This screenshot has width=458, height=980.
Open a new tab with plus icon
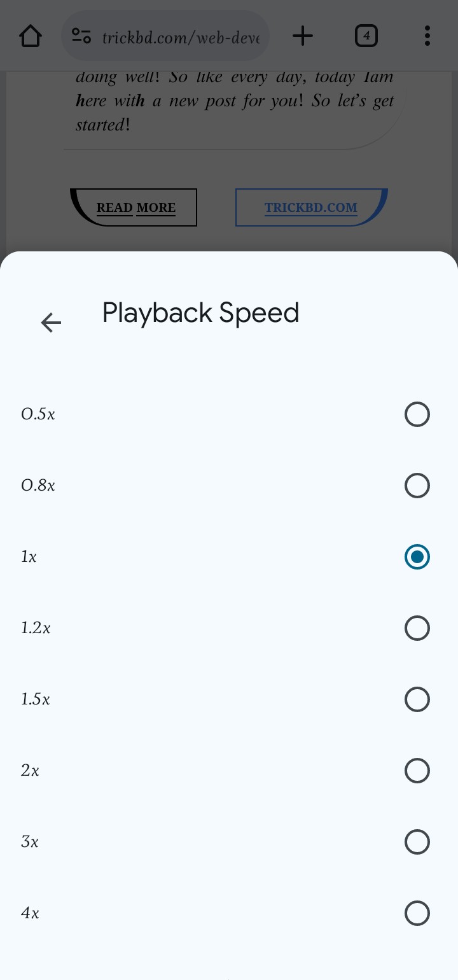(x=303, y=36)
